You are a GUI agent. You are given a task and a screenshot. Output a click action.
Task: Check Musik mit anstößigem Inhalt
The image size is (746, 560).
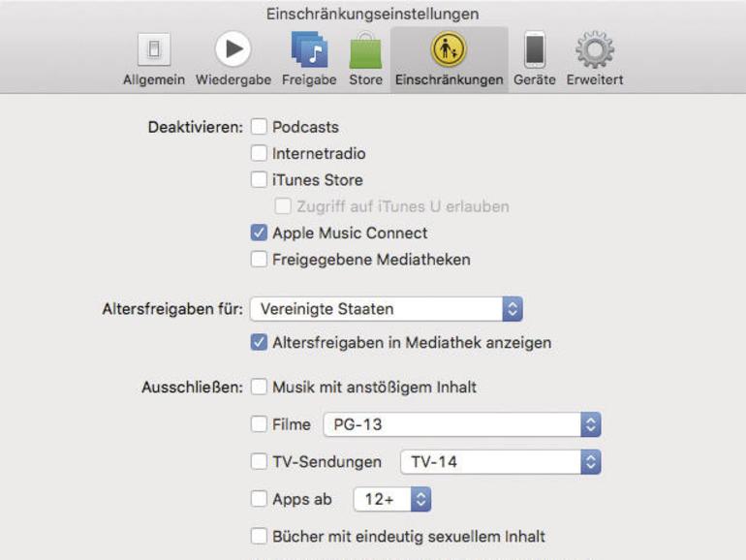click(259, 387)
